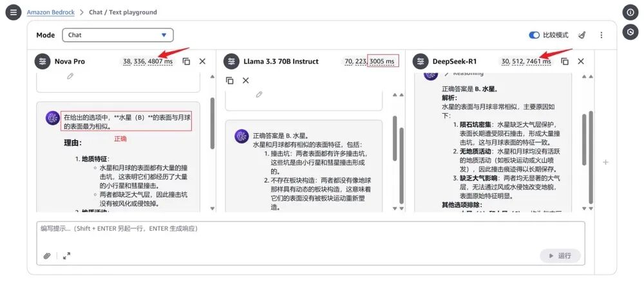
Task: Click the Nova Pro panel scrollbar thumb
Action: 213,123
